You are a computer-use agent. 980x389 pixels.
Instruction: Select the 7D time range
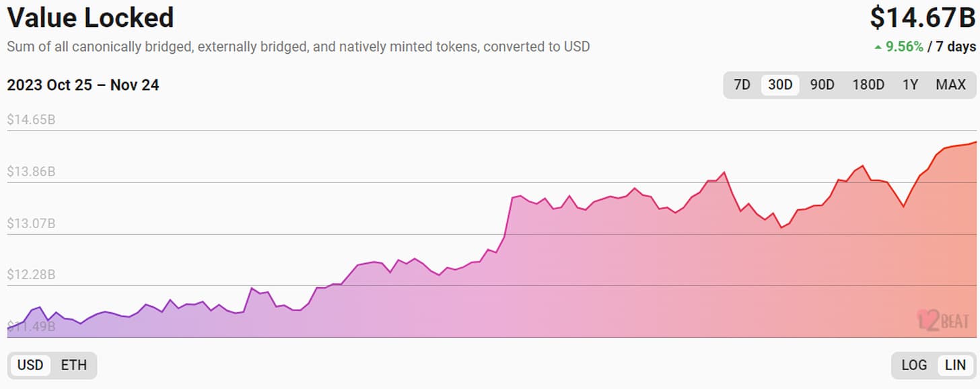[x=742, y=85]
